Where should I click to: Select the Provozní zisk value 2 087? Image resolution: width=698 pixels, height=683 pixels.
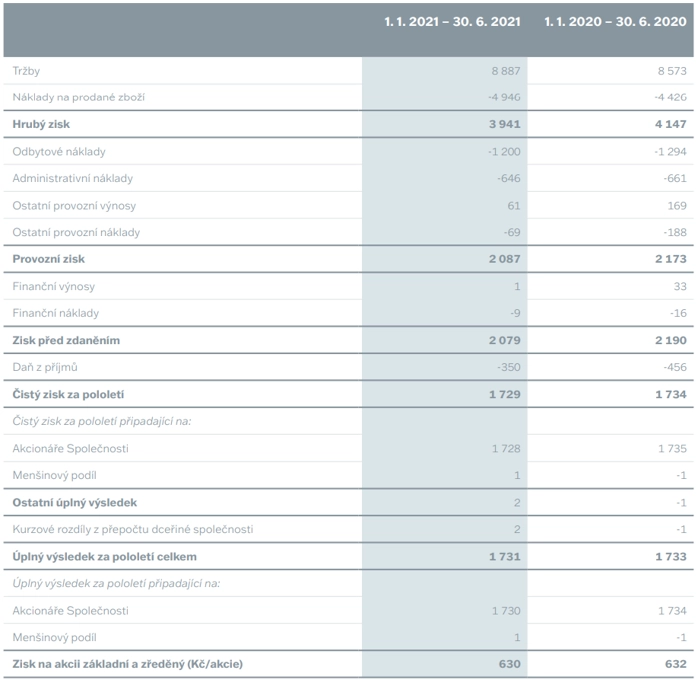point(504,259)
